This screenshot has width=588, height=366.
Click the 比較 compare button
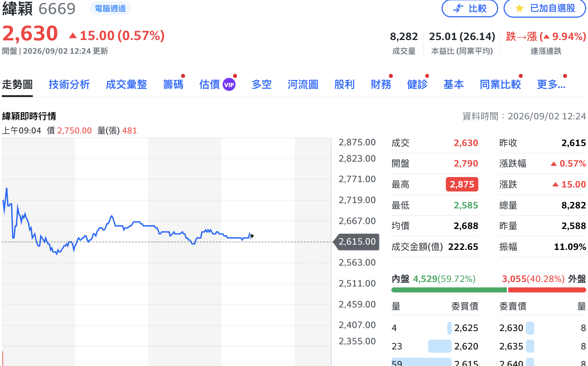point(470,8)
